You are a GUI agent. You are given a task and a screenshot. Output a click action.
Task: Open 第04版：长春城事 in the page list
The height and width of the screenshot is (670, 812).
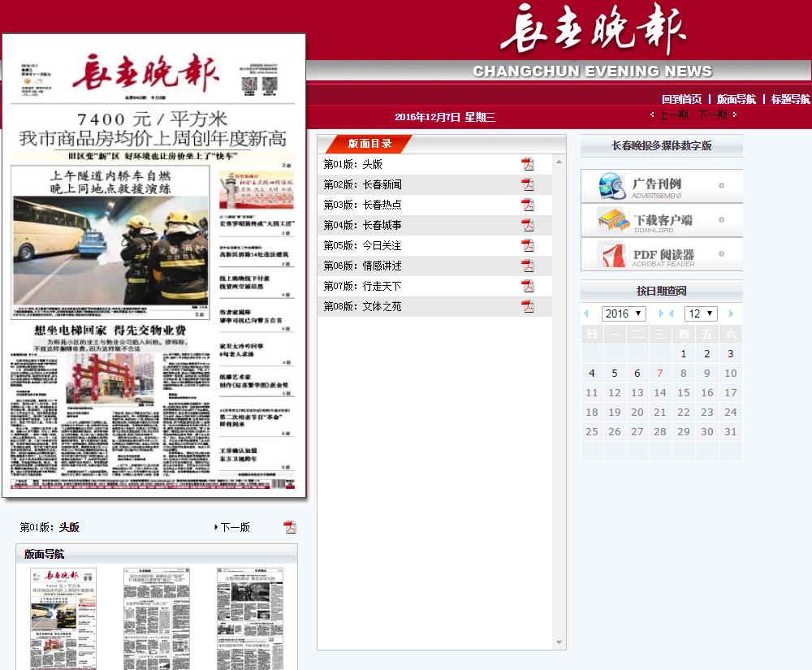(x=362, y=225)
